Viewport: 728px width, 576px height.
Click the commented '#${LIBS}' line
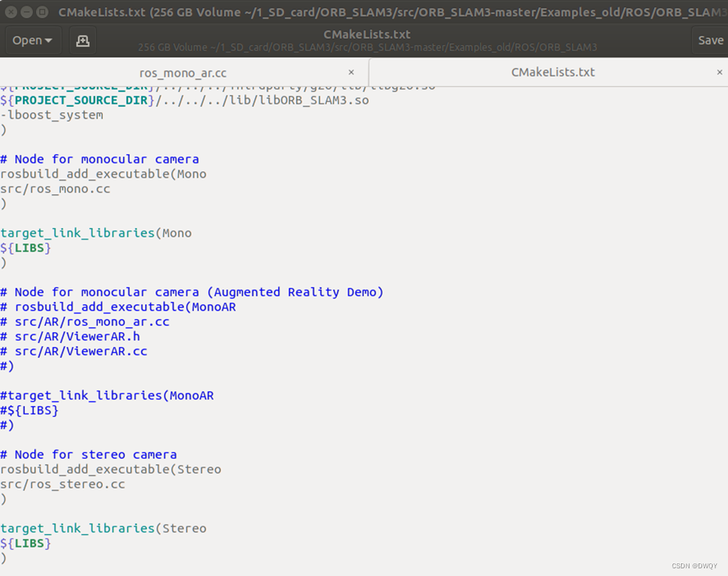coord(29,411)
